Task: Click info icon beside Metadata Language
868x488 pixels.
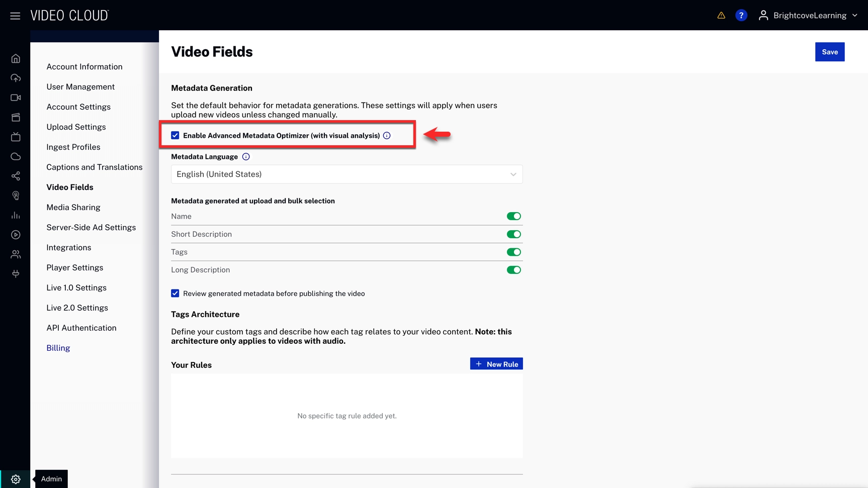Action: (246, 157)
